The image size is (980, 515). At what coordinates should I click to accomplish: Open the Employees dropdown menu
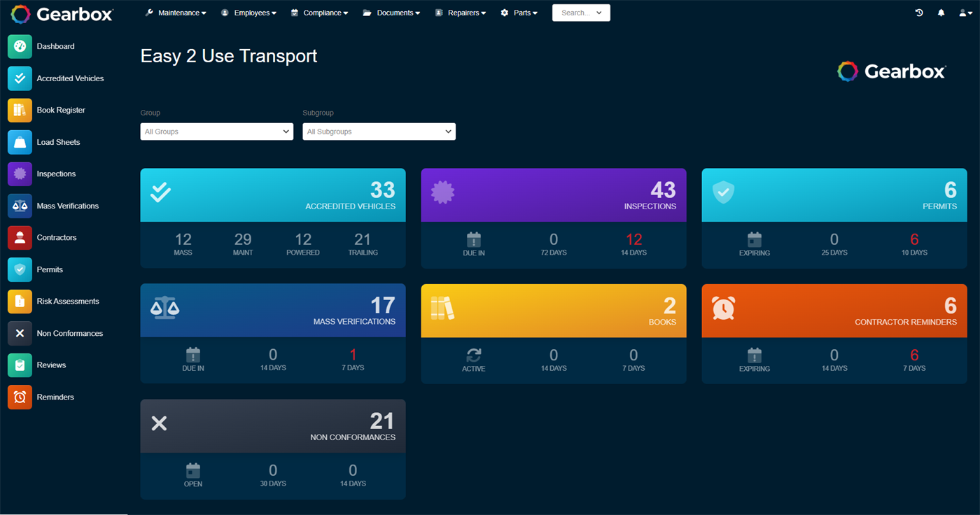click(248, 13)
